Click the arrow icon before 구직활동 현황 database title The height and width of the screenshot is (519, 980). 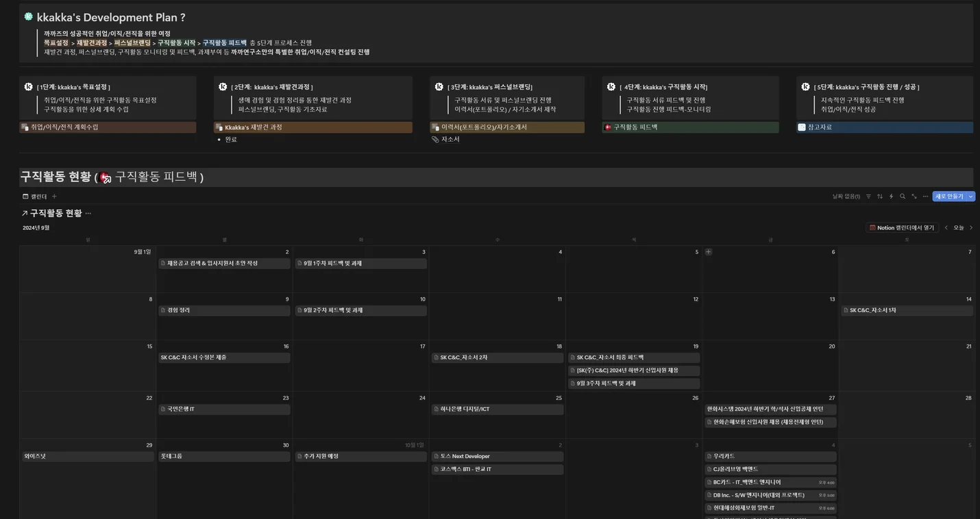point(25,214)
